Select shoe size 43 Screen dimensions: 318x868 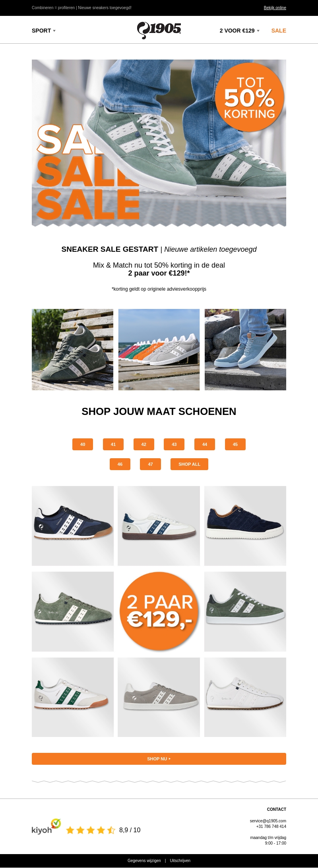174,444
